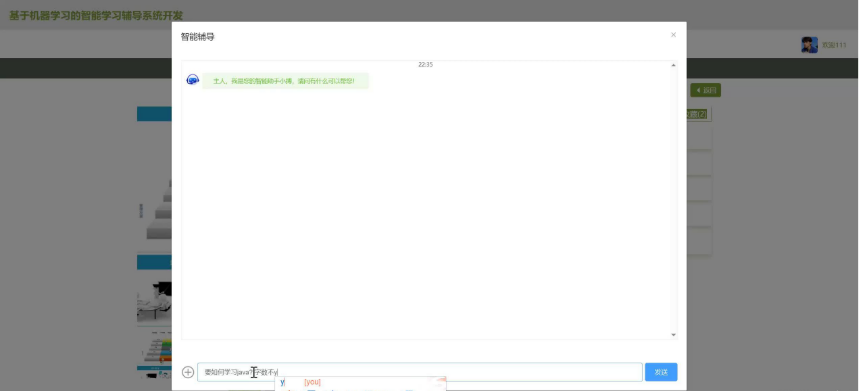Click the blue 发送 send button
859x391 pixels.
[661, 372]
